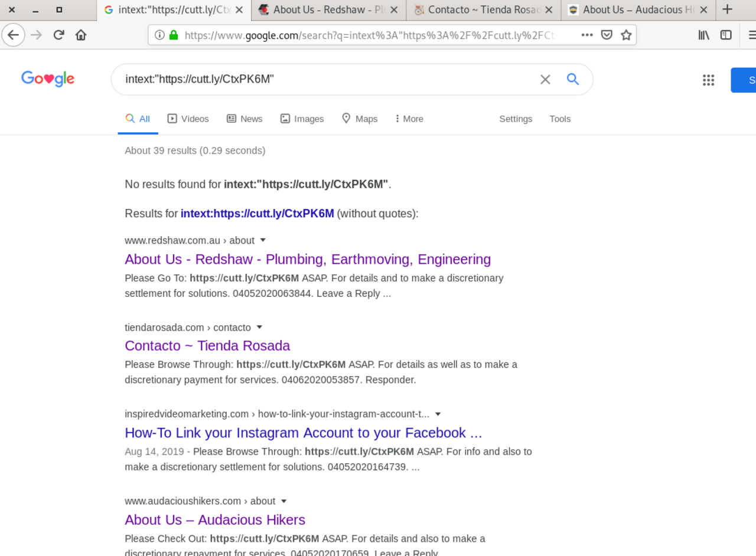Open the browser home page
The width and height of the screenshot is (756, 556).
pos(81,35)
